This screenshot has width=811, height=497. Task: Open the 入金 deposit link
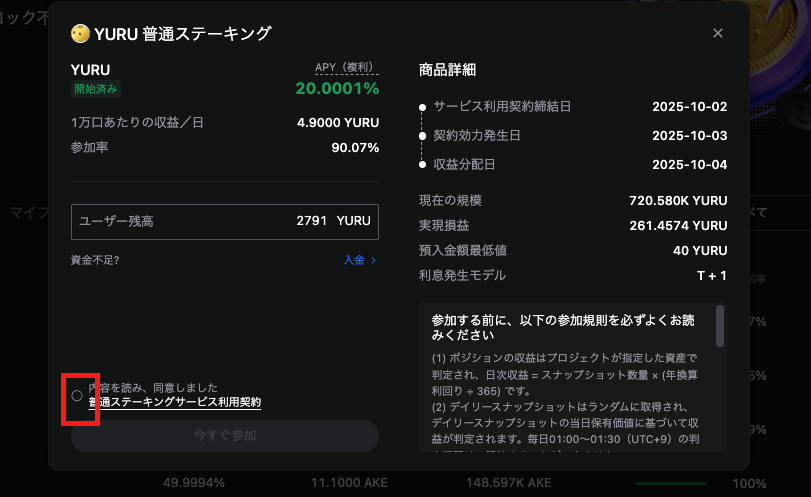pos(353,260)
